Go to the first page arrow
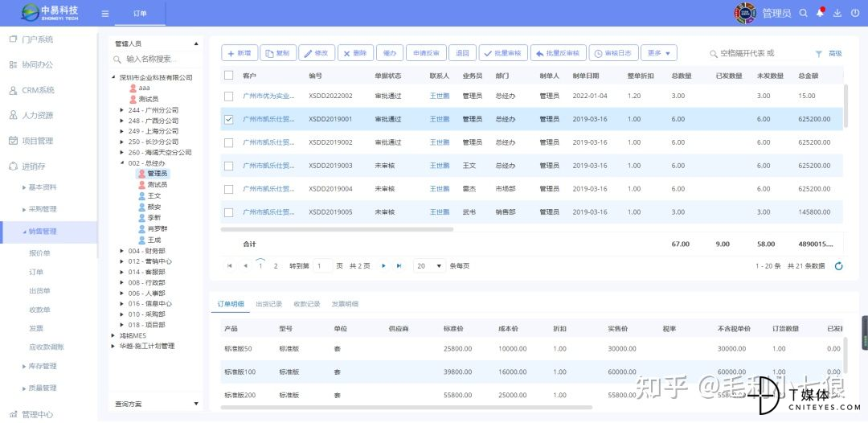This screenshot has height=423, width=868. 229,266
